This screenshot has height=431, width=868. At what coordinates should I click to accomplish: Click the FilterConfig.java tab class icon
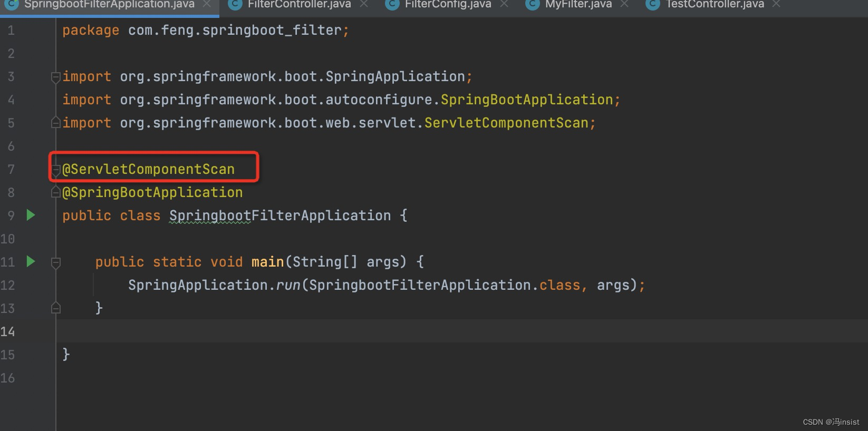[x=392, y=4]
